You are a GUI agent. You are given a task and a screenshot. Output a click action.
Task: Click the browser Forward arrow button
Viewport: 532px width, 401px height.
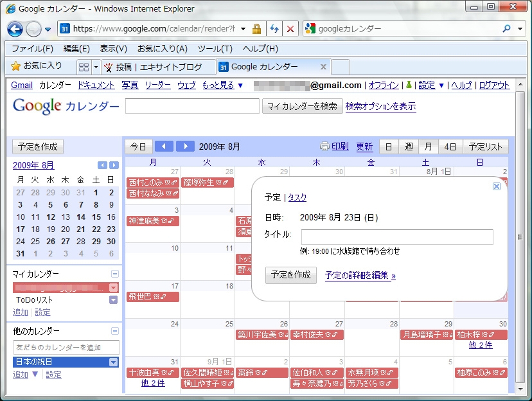[33, 29]
